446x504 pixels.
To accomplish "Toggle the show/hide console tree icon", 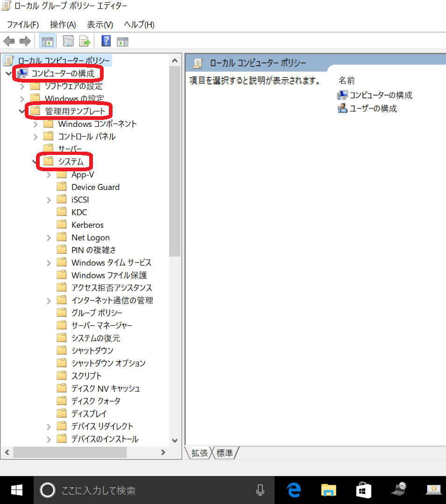I will pyautogui.click(x=47, y=41).
